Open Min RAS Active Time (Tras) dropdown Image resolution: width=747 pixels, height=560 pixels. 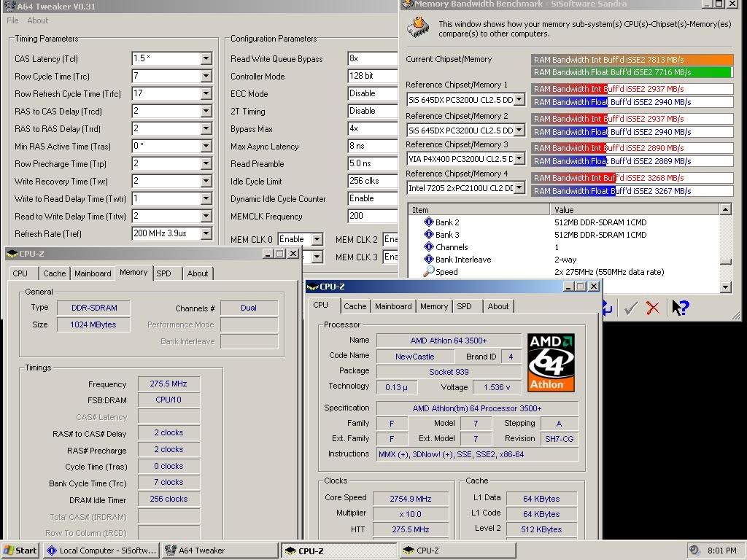click(x=206, y=146)
